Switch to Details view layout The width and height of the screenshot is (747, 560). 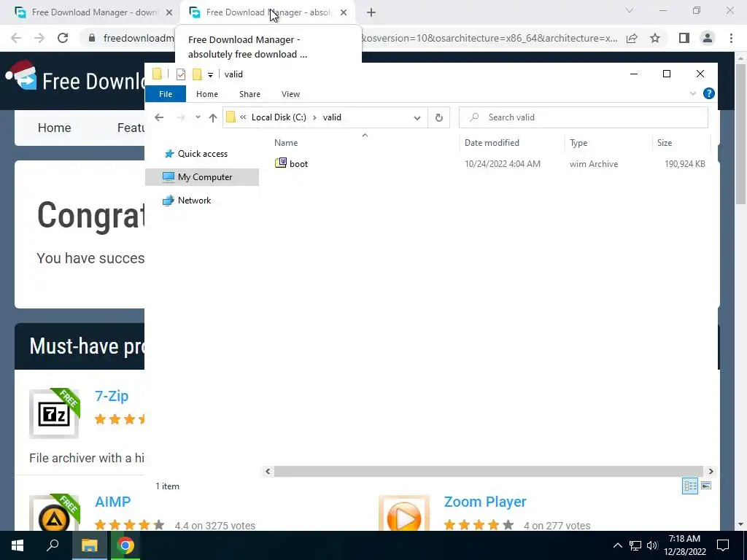pyautogui.click(x=690, y=486)
